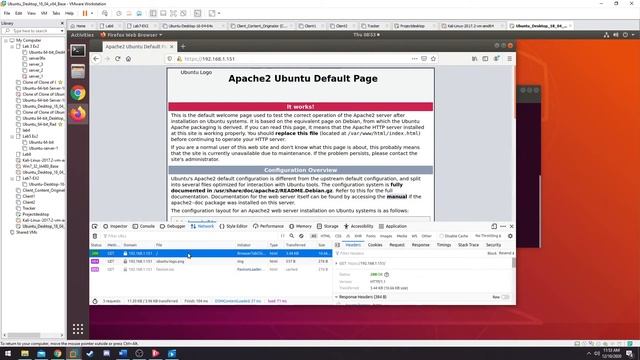
Task: Enter VMware full screen mode icon
Action: click(173, 13)
